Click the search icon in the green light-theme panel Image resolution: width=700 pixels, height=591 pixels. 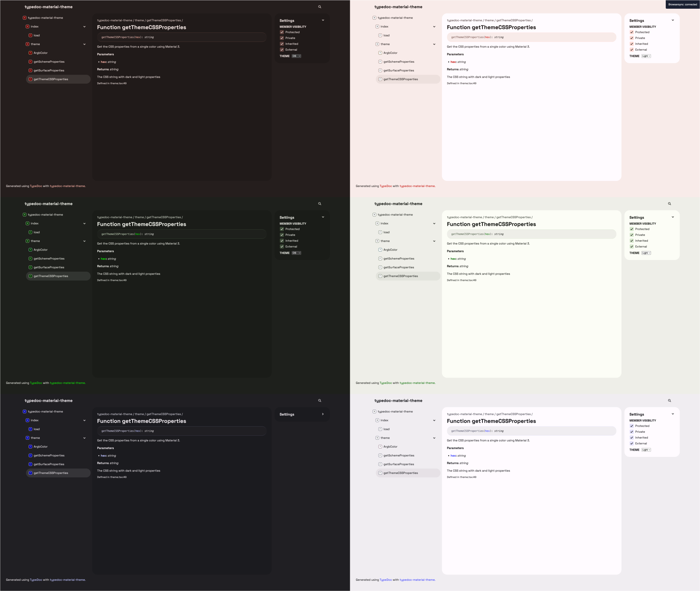tap(669, 204)
